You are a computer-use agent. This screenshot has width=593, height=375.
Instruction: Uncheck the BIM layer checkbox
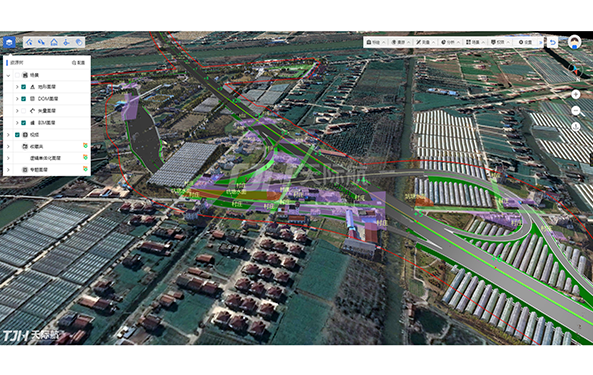tap(23, 122)
